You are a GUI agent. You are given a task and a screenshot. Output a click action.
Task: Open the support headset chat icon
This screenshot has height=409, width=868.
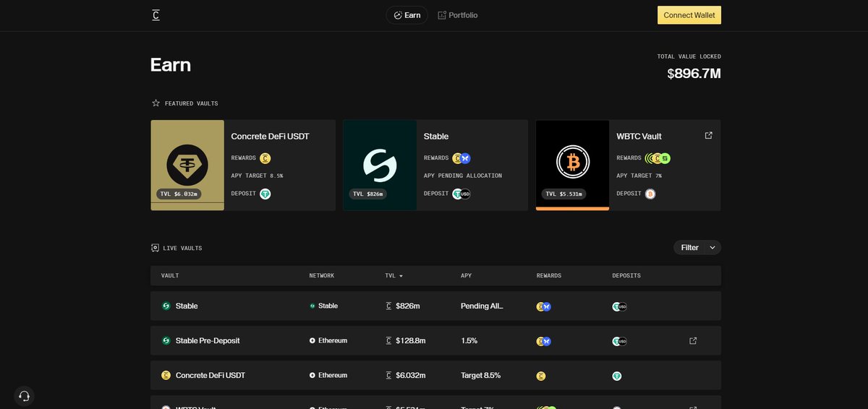(24, 396)
